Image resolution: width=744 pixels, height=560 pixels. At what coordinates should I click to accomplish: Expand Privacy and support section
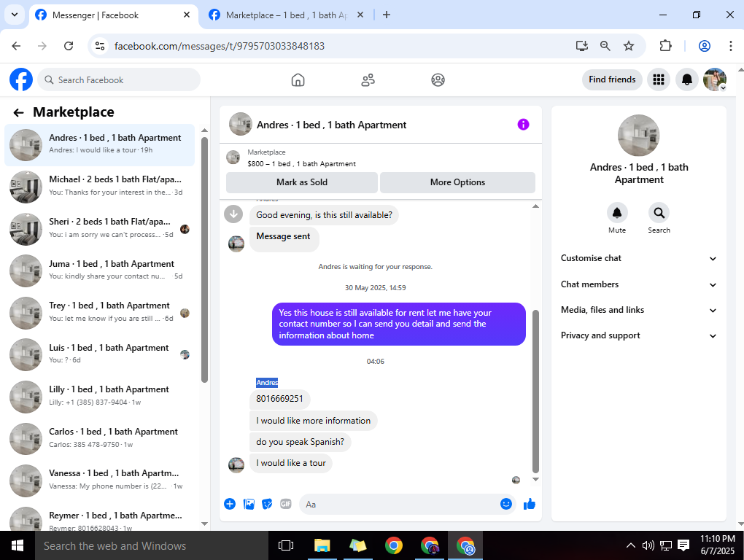(639, 335)
